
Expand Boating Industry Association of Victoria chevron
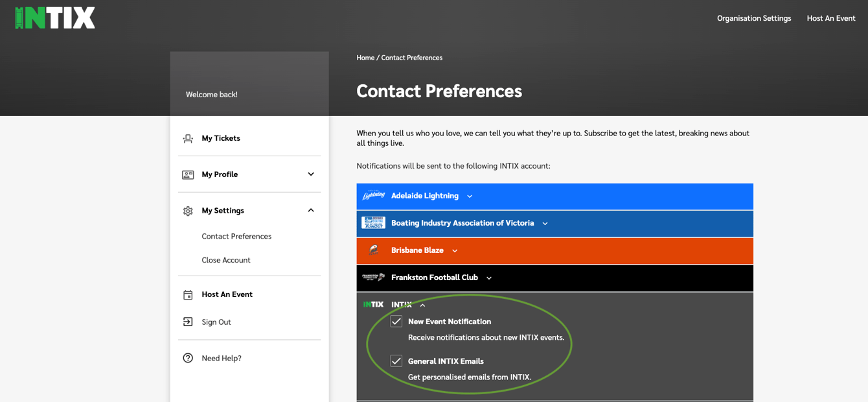(x=545, y=224)
